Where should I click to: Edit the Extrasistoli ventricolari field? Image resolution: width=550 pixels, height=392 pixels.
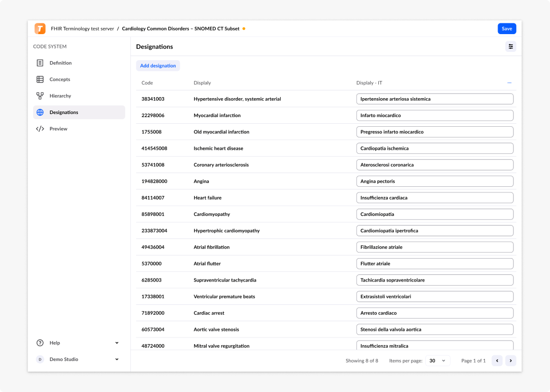[435, 297]
